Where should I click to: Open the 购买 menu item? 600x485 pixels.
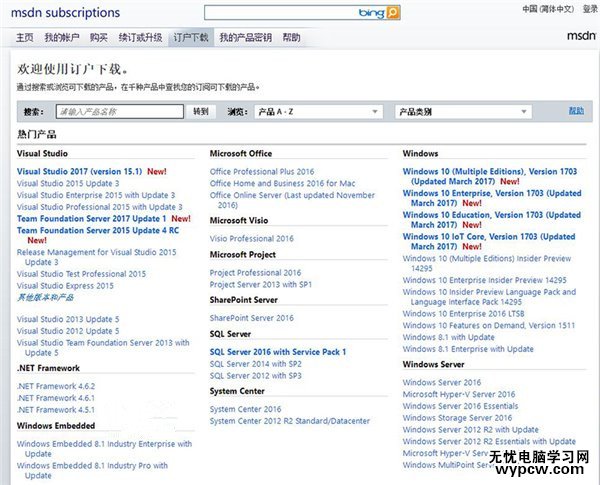[x=99, y=38]
